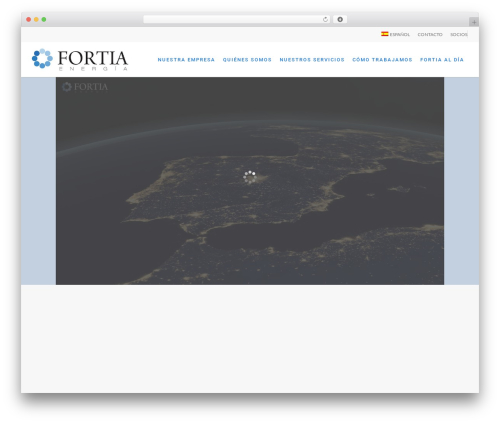Click the download icon beside address bar

[x=340, y=19]
